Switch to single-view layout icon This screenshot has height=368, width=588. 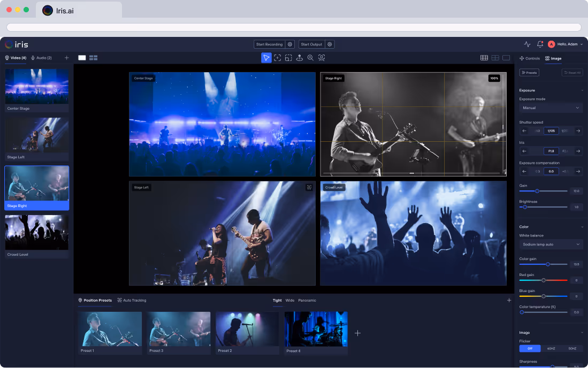click(x=82, y=58)
